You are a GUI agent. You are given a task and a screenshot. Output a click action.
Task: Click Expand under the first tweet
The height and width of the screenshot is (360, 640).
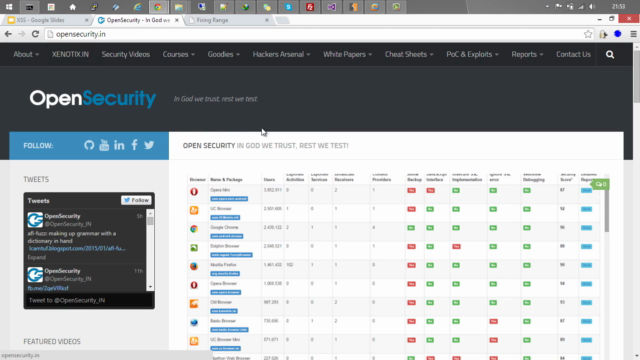click(37, 257)
